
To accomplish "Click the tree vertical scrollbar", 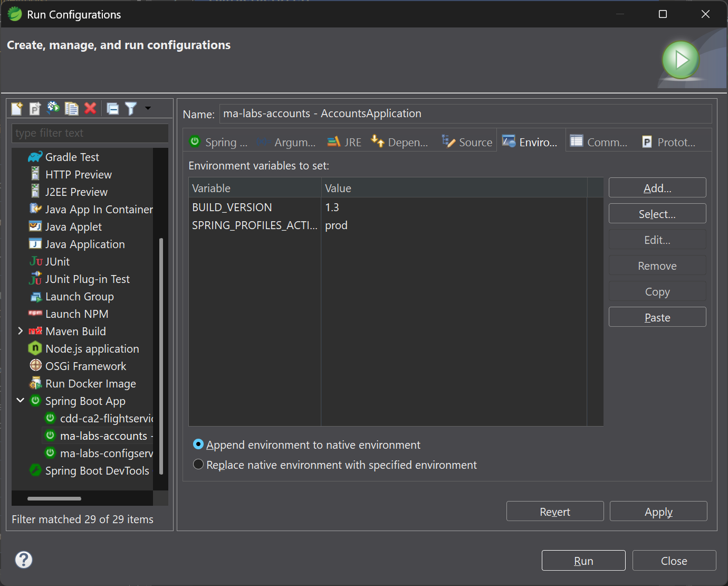I will pos(161,356).
